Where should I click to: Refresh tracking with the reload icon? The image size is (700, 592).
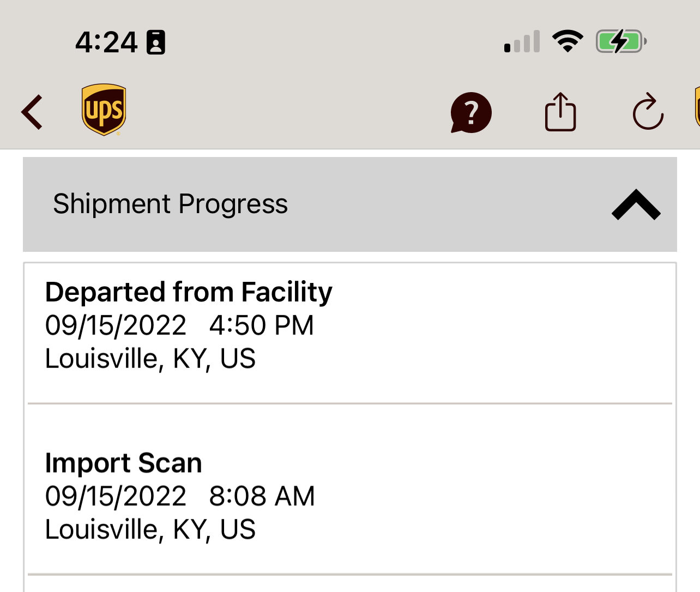tap(648, 112)
